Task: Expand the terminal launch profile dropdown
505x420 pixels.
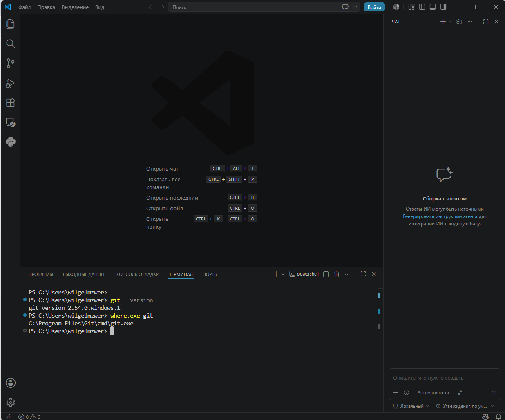Action: point(283,274)
